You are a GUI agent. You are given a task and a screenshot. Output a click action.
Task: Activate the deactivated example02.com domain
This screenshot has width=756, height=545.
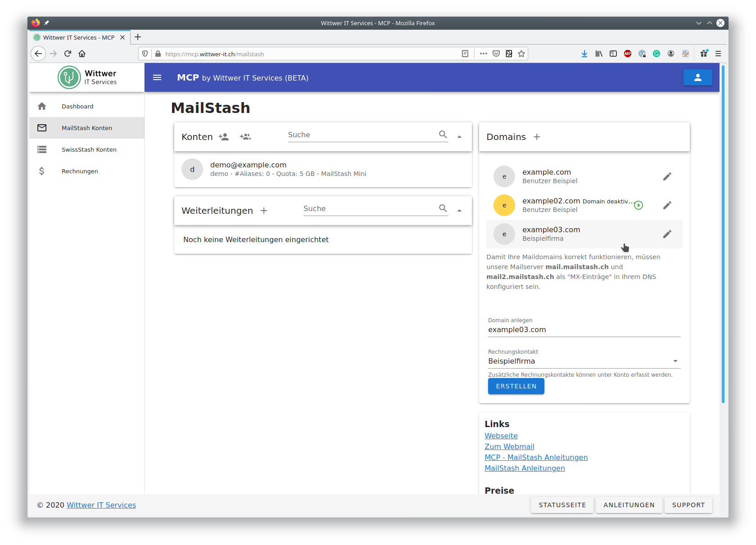tap(638, 205)
